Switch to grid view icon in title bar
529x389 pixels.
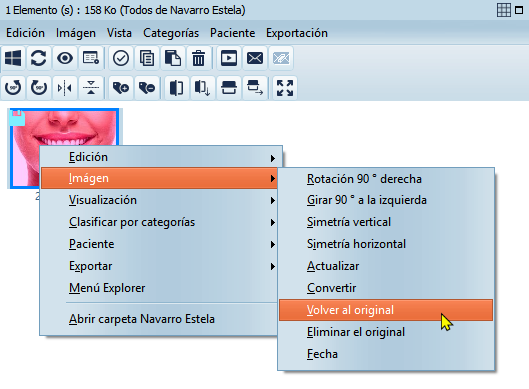point(504,10)
